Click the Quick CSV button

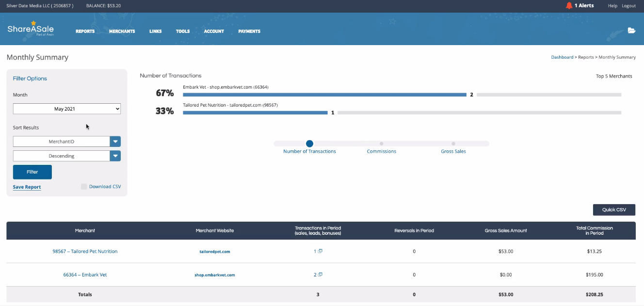click(614, 210)
